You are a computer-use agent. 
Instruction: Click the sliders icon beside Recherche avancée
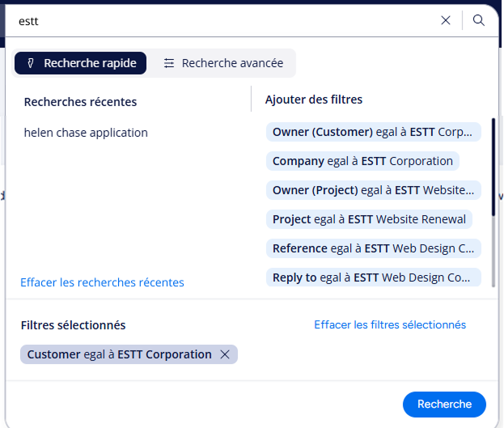[x=169, y=63]
